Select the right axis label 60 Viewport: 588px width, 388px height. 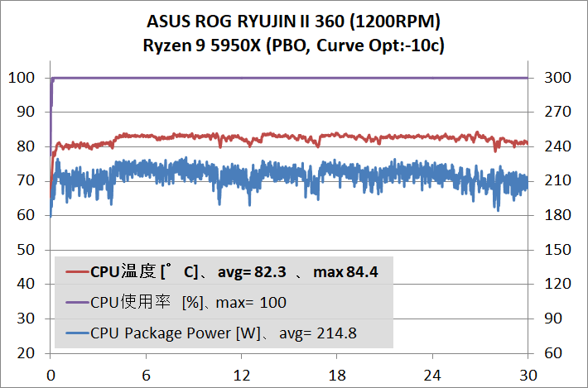coord(553,353)
